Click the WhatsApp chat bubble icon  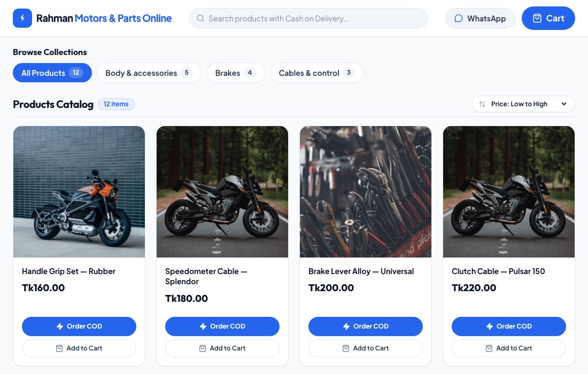(458, 18)
